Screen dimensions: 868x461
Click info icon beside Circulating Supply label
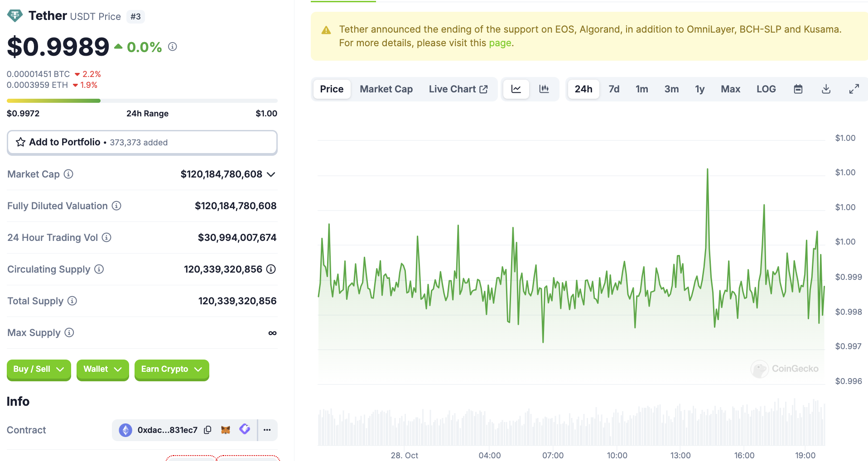coord(99,269)
